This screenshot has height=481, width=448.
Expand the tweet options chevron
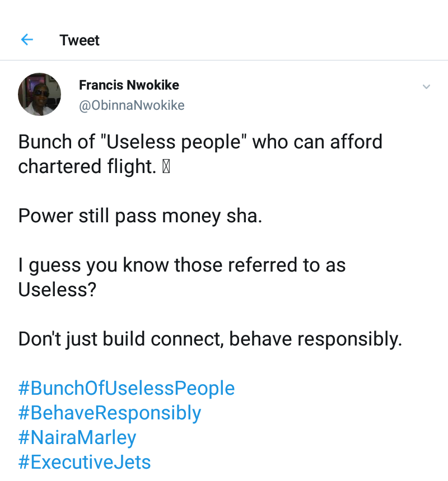click(426, 87)
